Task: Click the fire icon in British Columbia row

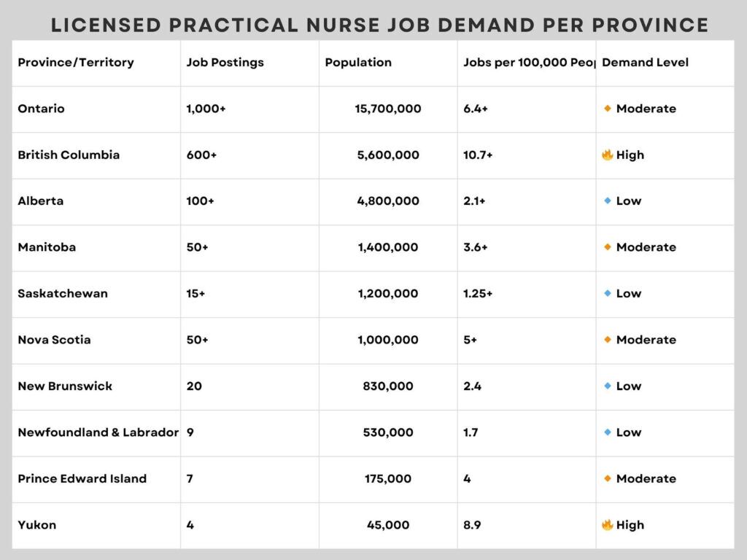Action: click(607, 155)
